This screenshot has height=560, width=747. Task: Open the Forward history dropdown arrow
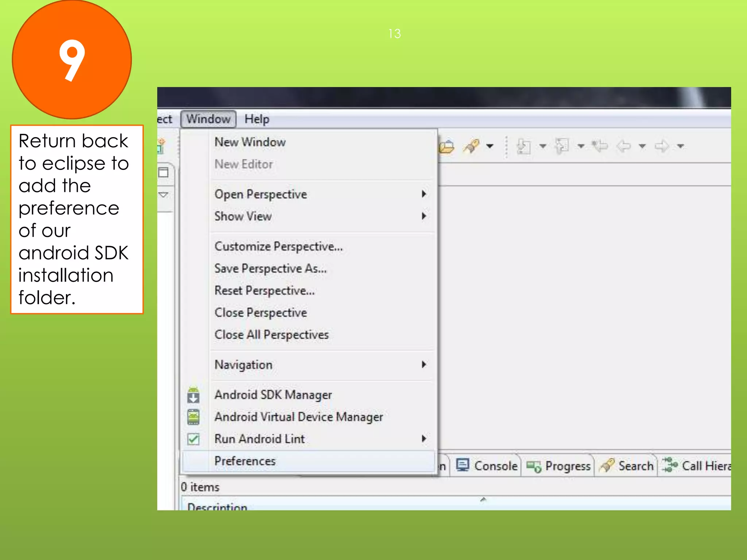tap(680, 147)
